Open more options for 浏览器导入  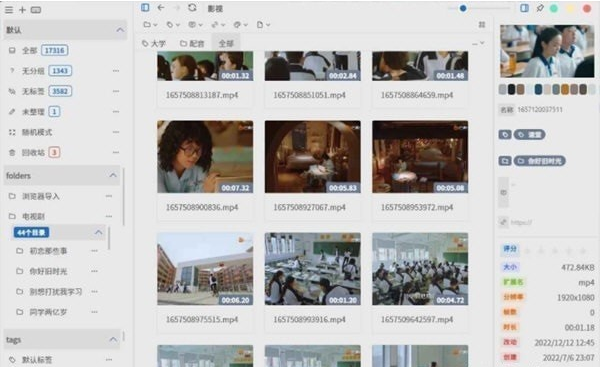pyautogui.click(x=109, y=196)
